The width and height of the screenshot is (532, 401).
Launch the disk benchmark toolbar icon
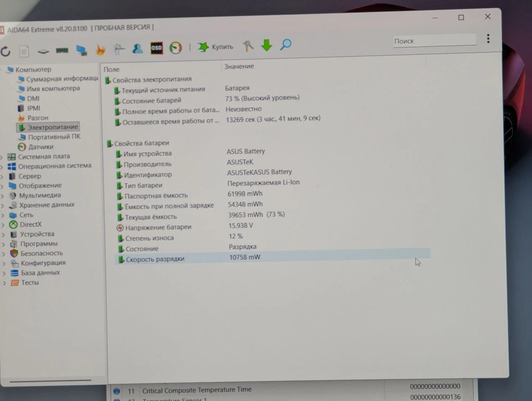click(43, 51)
